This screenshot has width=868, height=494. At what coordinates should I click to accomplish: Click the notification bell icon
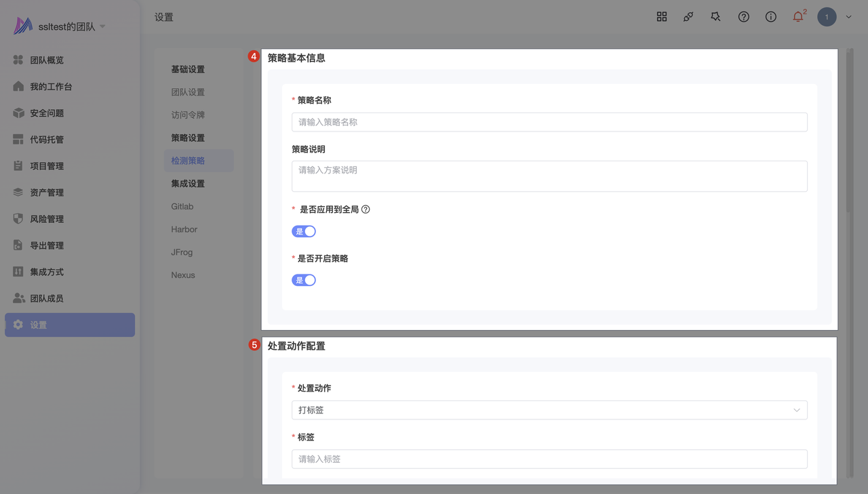point(797,17)
